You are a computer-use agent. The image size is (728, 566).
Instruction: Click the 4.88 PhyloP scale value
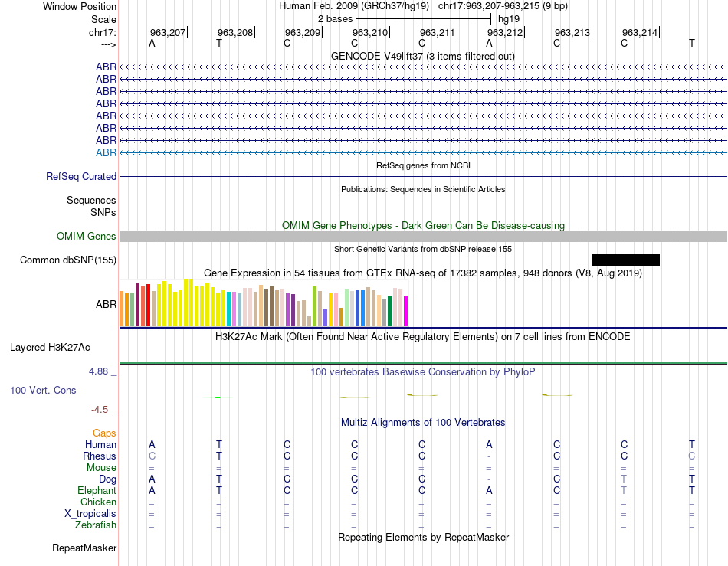[x=98, y=371]
